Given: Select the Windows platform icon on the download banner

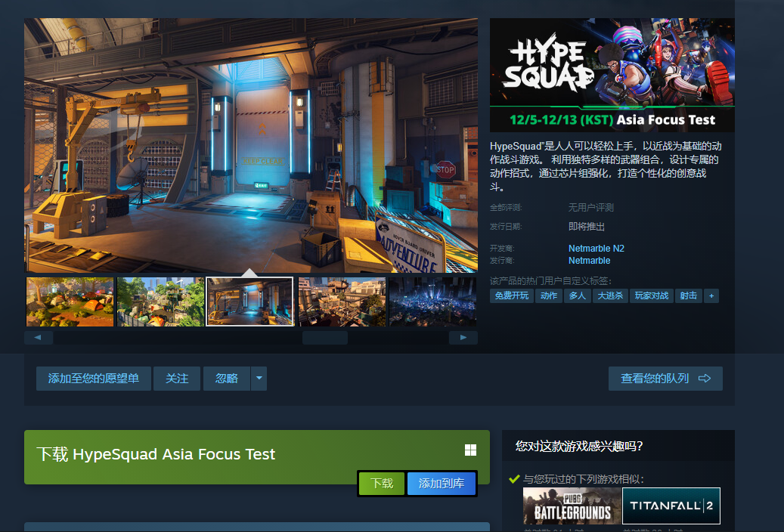Looking at the screenshot, I should (470, 450).
